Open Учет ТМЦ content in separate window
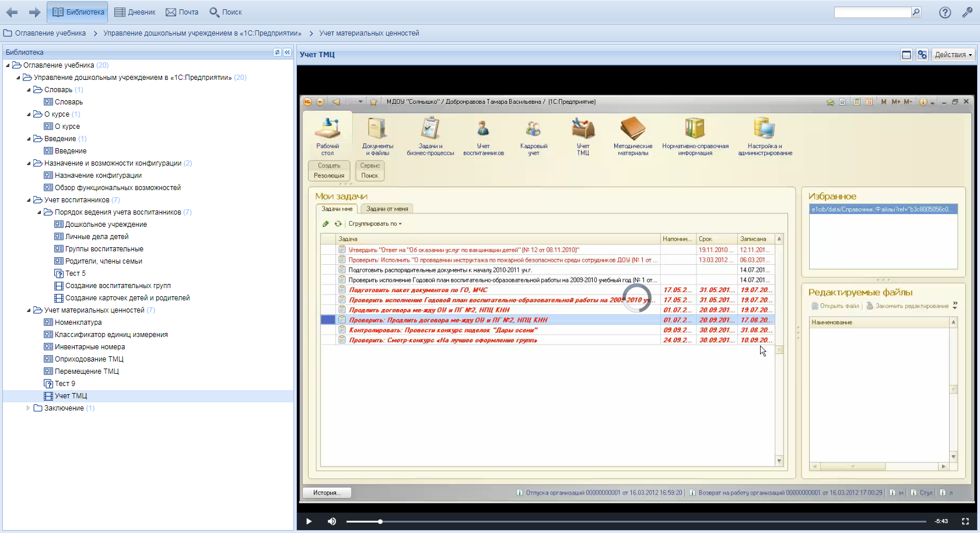 pos(907,55)
